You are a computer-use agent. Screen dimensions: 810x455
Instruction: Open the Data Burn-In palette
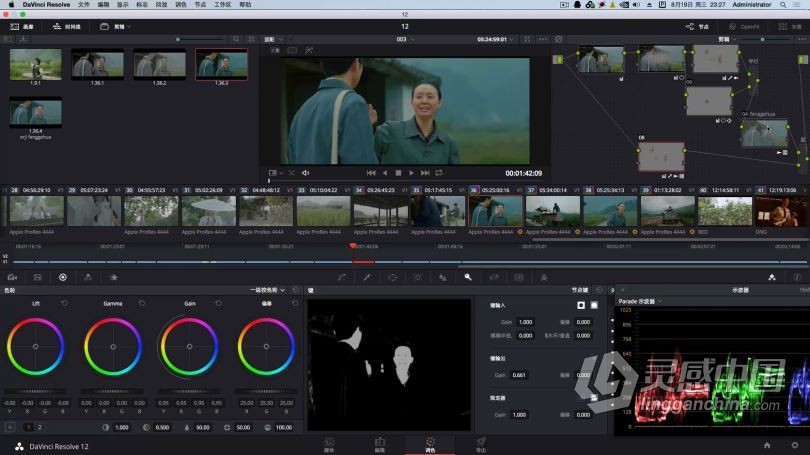point(544,277)
